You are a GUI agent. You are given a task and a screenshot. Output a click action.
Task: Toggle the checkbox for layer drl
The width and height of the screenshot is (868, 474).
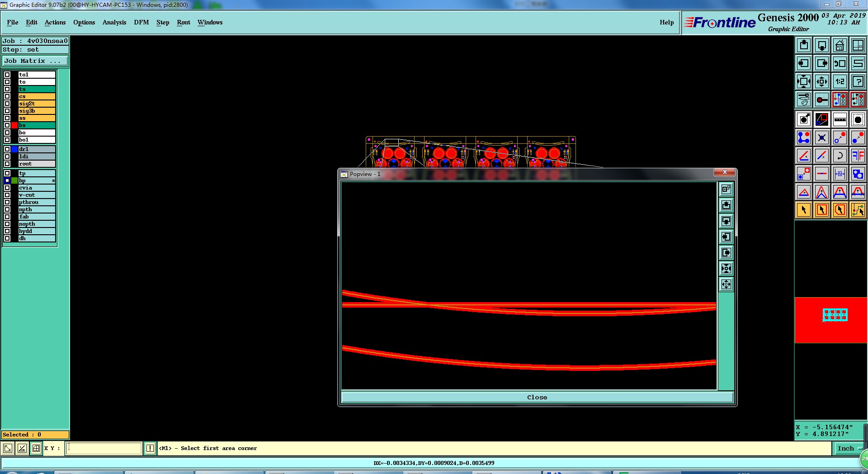(x=7, y=149)
